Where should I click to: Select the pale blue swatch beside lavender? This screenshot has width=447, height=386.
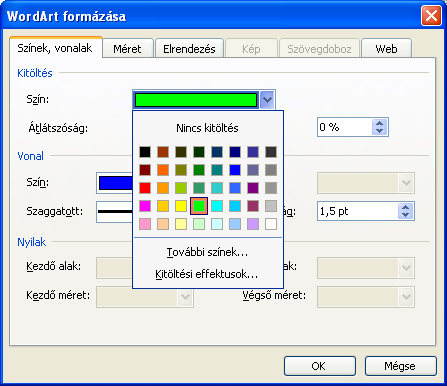coord(235,224)
